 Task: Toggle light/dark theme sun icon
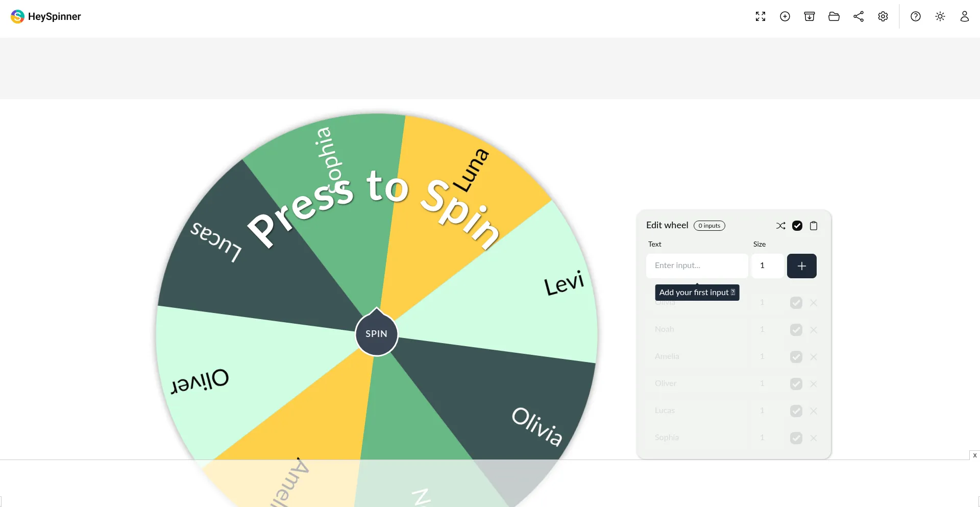[x=940, y=16]
